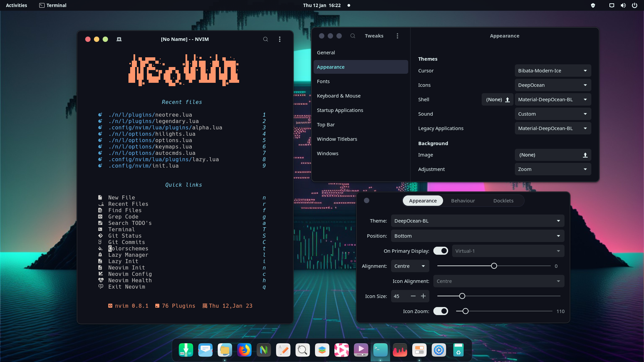Click .config/nvim/init.lua recent file

click(x=144, y=166)
